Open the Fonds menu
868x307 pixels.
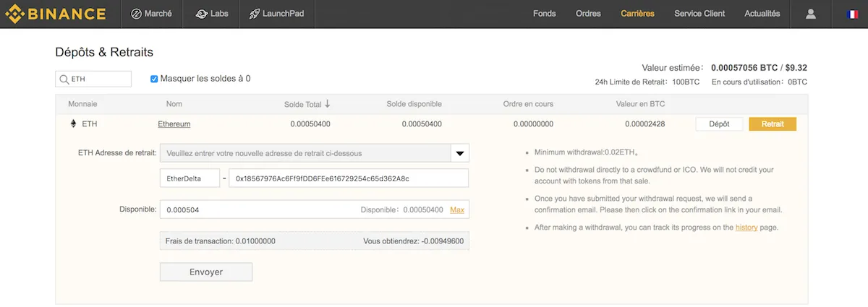point(544,14)
